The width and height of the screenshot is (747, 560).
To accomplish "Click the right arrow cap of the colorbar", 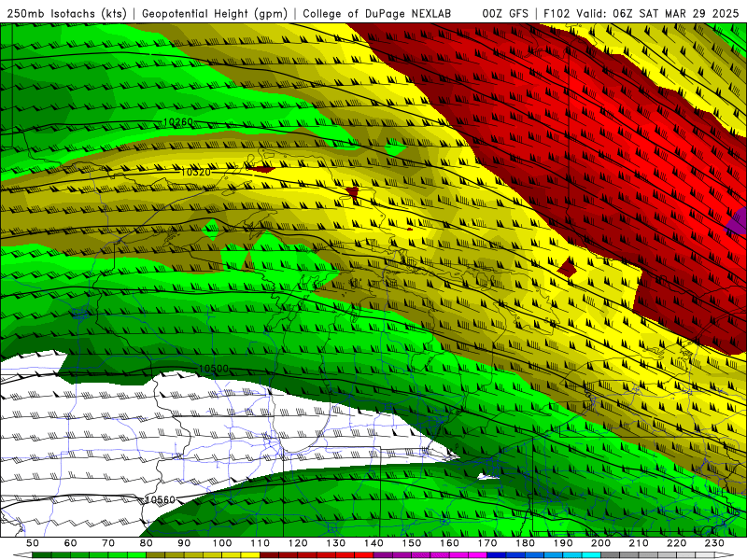I will click(725, 554).
